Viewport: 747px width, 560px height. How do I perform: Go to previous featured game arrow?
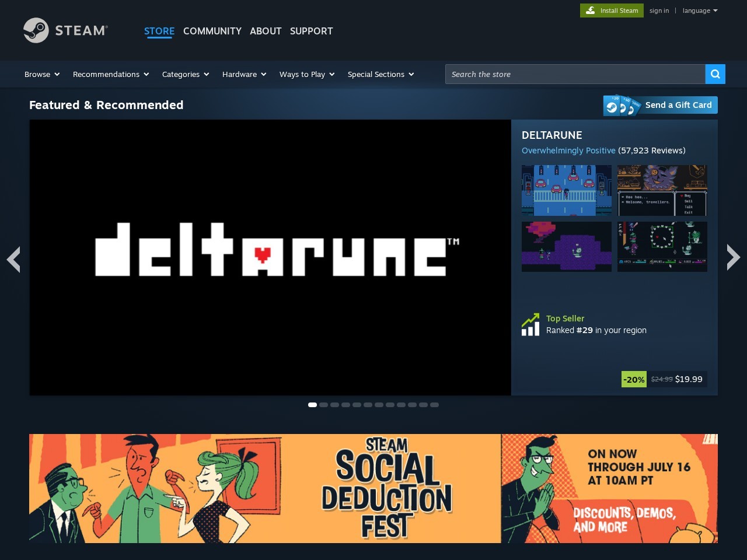pos(13,258)
